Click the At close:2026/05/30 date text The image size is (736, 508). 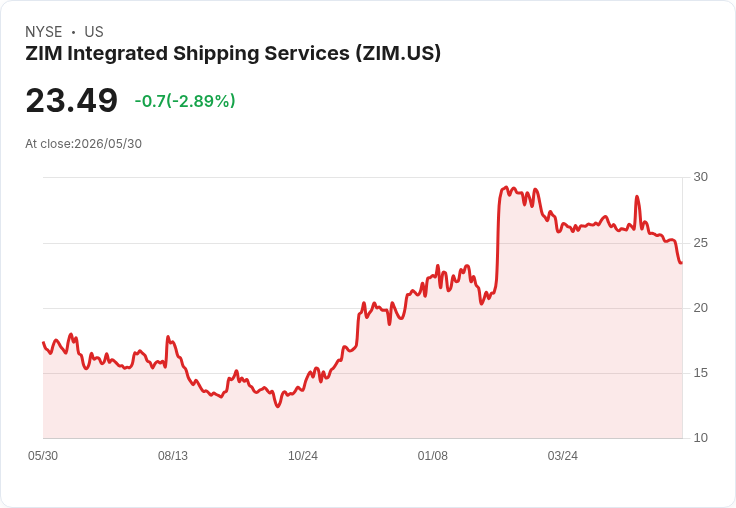(x=84, y=144)
